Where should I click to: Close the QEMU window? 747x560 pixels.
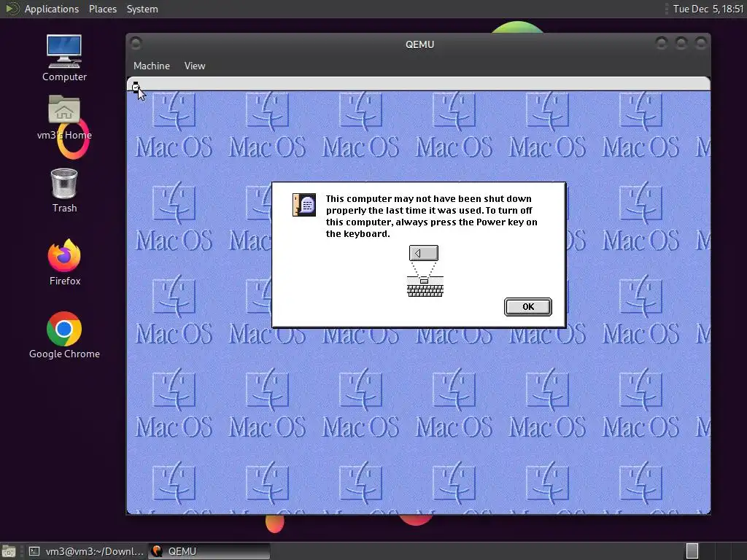pyautogui.click(x=701, y=43)
